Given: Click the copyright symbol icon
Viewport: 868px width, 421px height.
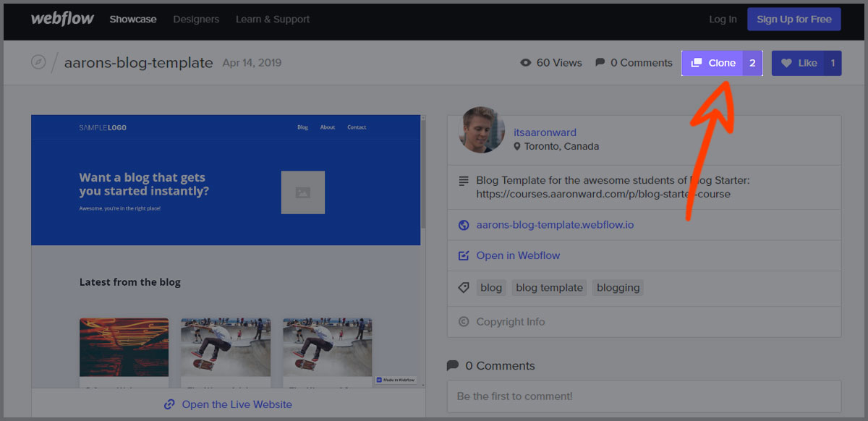Looking at the screenshot, I should coord(464,322).
